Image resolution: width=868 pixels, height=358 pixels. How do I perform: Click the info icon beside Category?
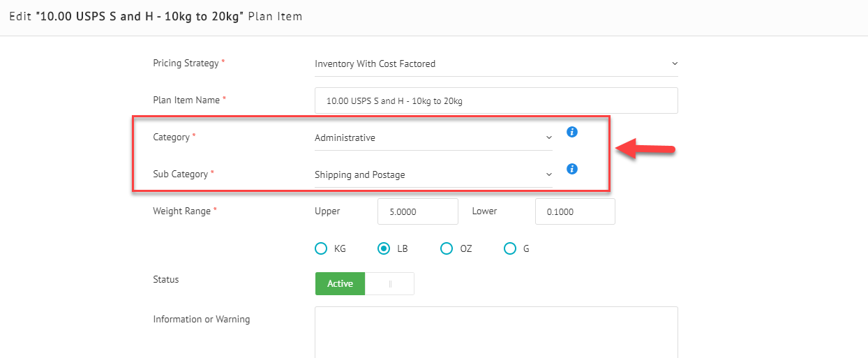click(x=572, y=132)
